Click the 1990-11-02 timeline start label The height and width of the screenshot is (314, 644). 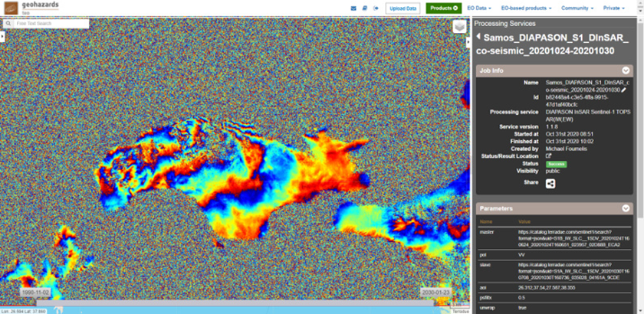[x=35, y=293]
